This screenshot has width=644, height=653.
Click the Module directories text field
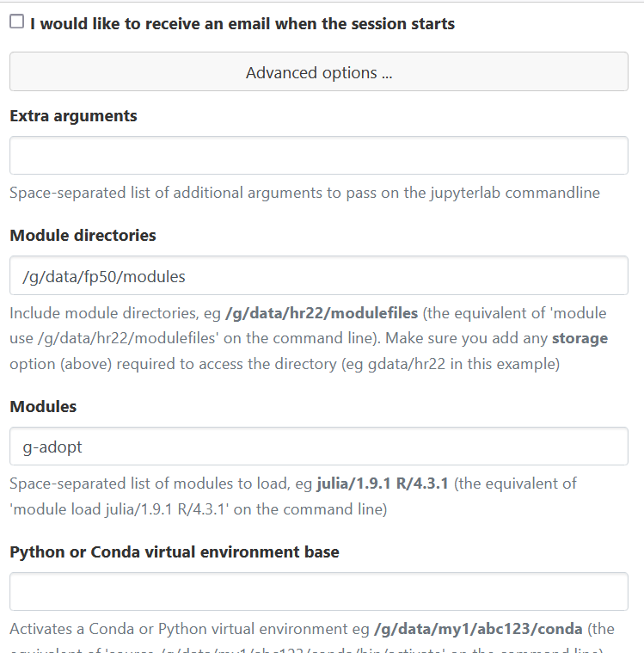click(x=319, y=276)
